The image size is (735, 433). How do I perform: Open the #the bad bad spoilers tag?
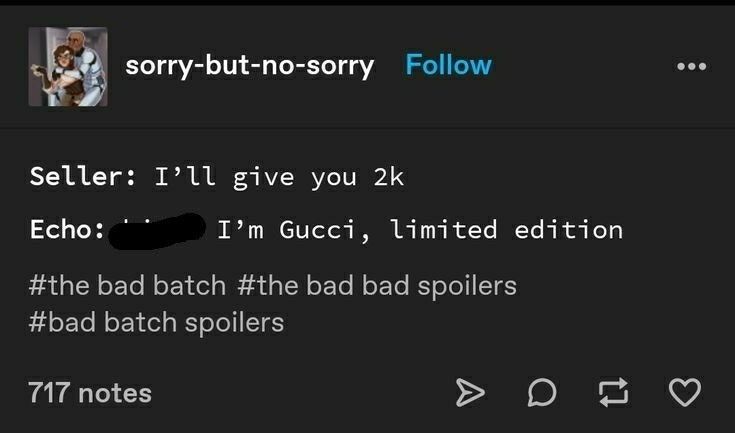pyautogui.click(x=377, y=285)
